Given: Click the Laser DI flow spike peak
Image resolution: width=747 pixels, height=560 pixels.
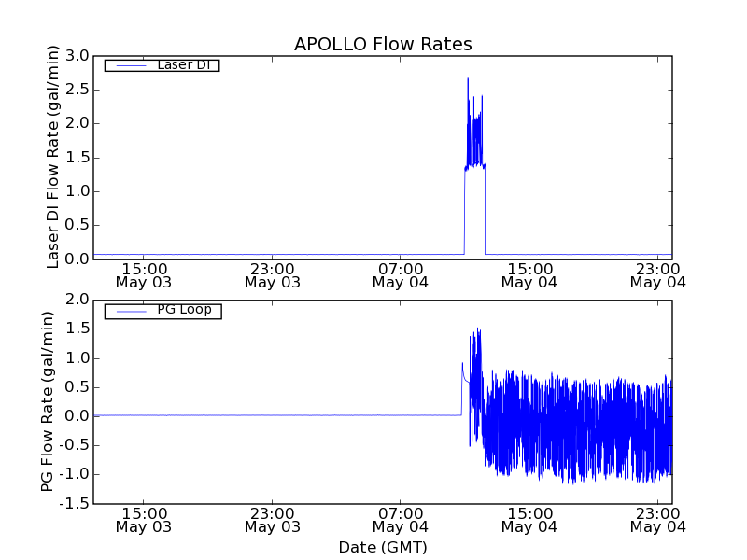Looking at the screenshot, I should [x=468, y=79].
